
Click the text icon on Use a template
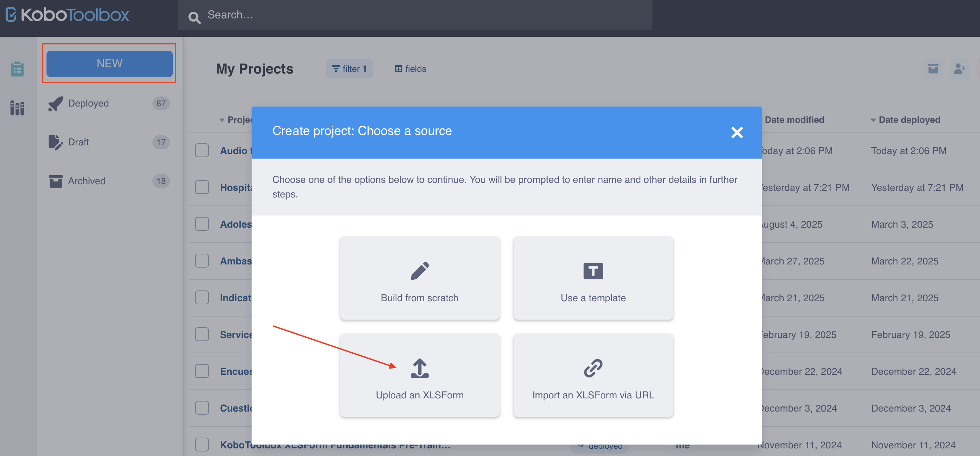592,271
